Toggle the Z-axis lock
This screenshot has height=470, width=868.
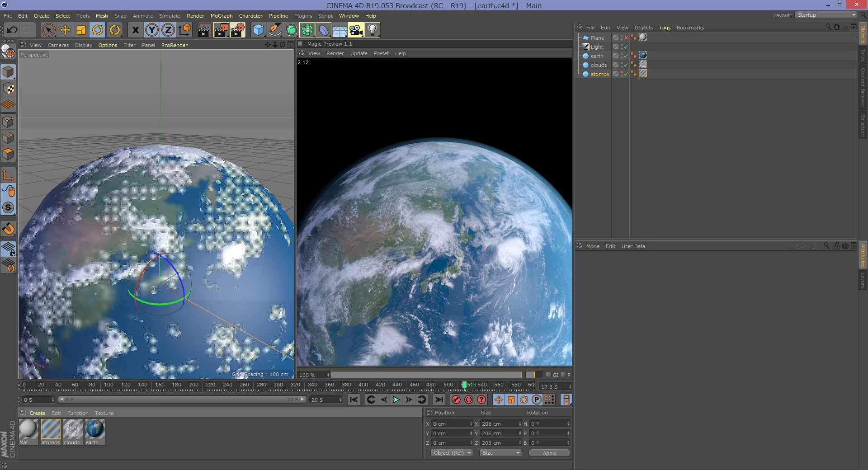click(x=168, y=30)
